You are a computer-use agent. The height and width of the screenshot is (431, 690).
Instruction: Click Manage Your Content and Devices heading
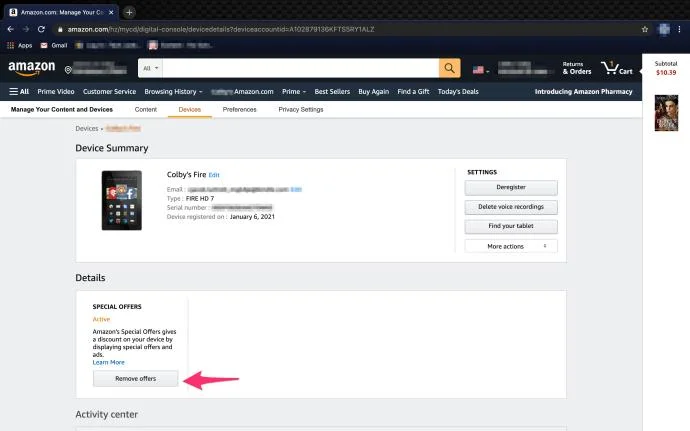pyautogui.click(x=62, y=109)
